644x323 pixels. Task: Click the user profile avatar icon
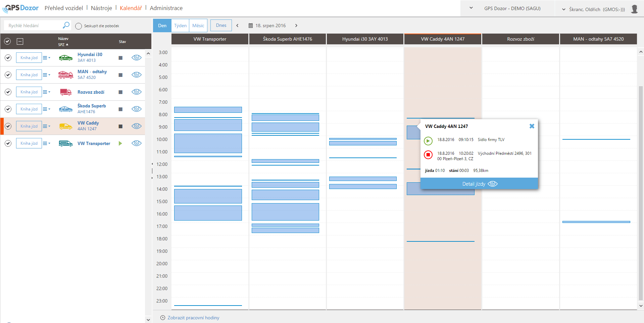[x=634, y=9]
